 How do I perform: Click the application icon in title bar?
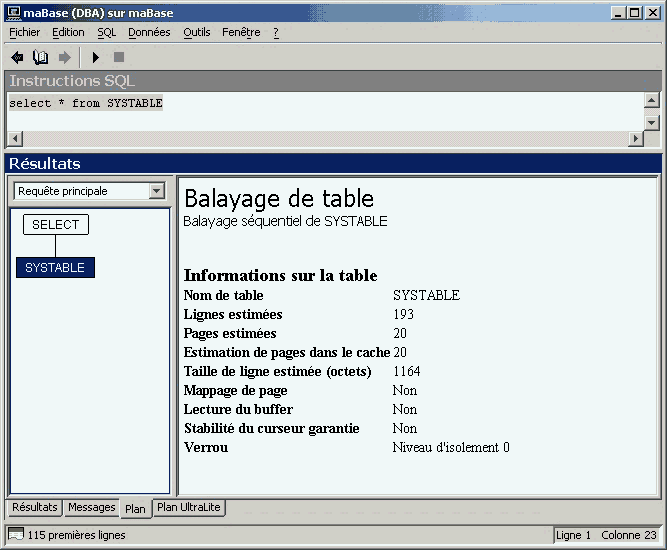point(13,12)
